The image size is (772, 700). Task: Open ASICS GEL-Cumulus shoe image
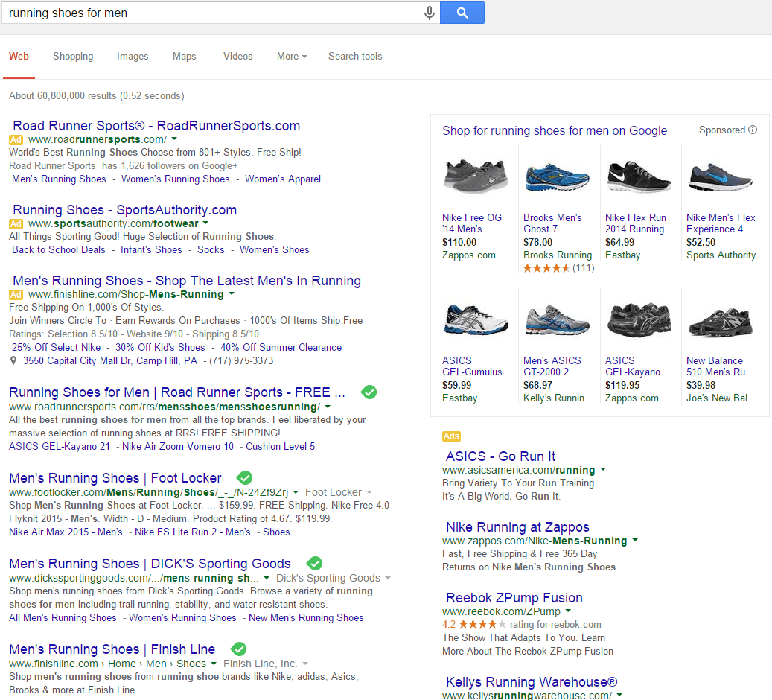tap(476, 320)
